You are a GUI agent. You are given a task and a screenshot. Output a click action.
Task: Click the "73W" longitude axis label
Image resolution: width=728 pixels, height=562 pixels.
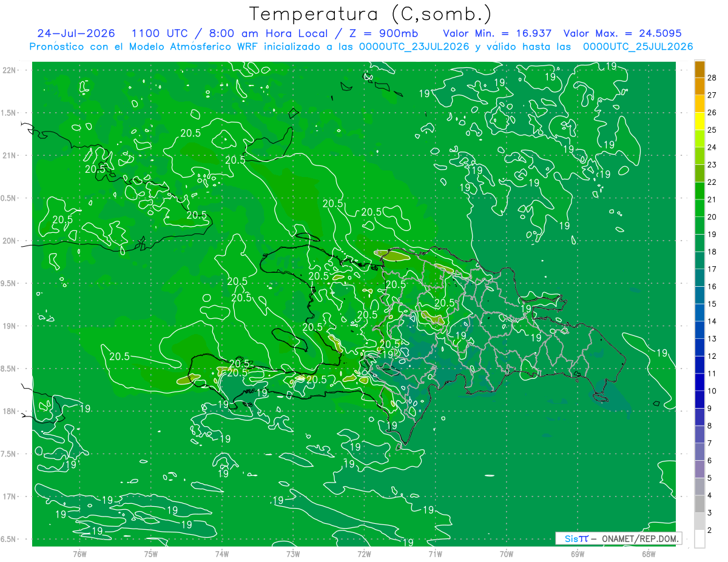pos(293,554)
